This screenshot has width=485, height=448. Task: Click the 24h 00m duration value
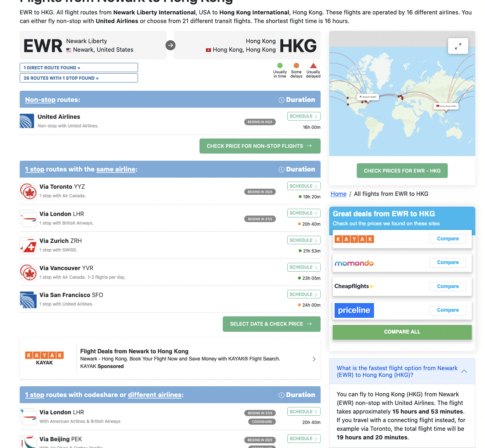tap(312, 305)
